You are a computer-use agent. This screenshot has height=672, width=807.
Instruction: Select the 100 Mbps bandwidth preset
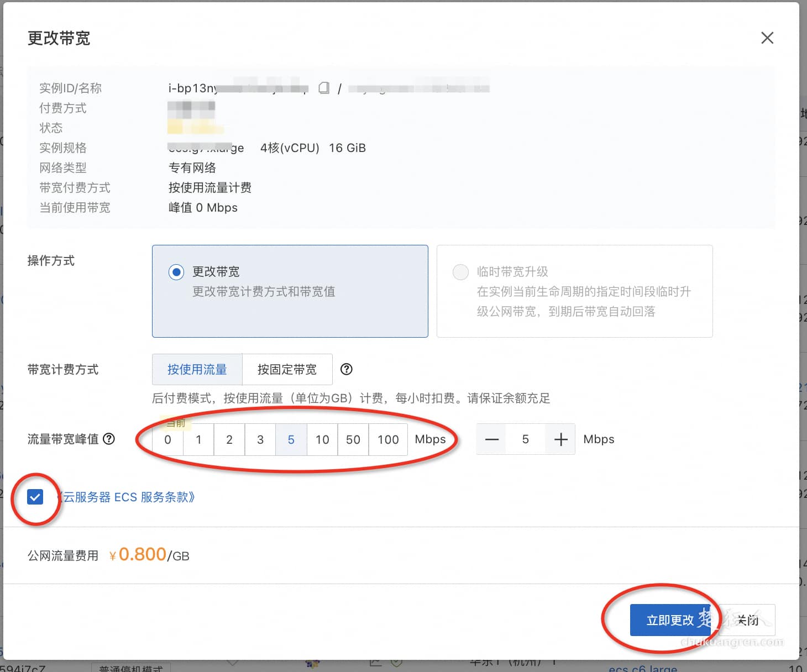click(x=387, y=439)
